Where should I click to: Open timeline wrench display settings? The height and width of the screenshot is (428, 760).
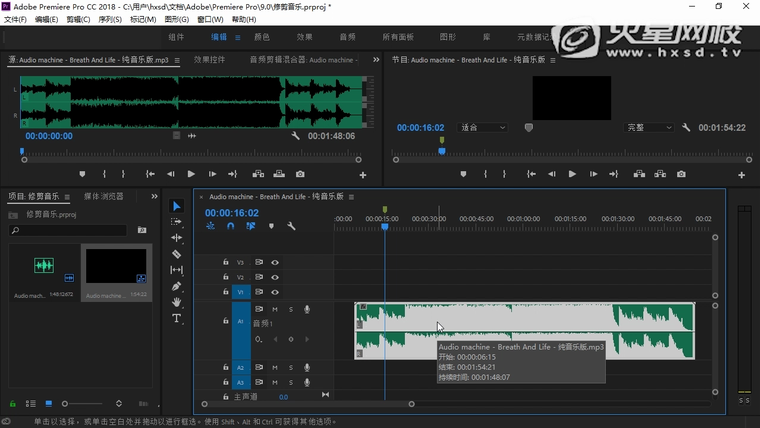tap(291, 226)
